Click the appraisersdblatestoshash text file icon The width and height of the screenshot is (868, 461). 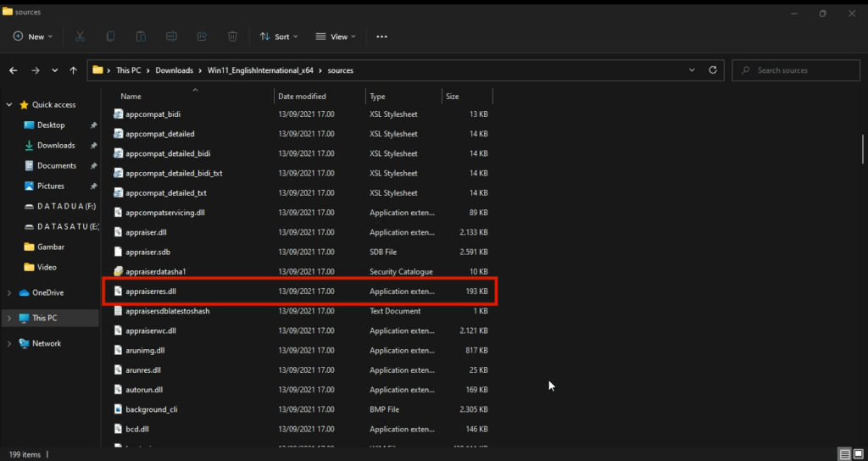click(117, 311)
